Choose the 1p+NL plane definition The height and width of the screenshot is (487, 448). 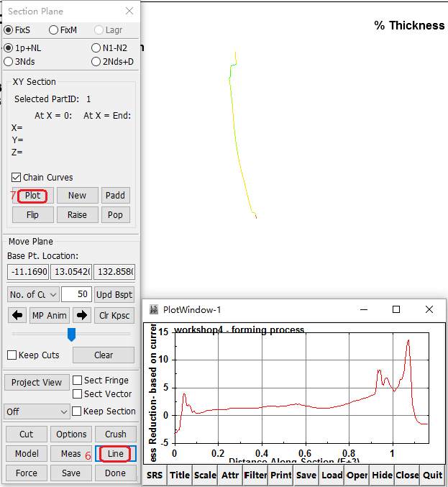(x=9, y=48)
